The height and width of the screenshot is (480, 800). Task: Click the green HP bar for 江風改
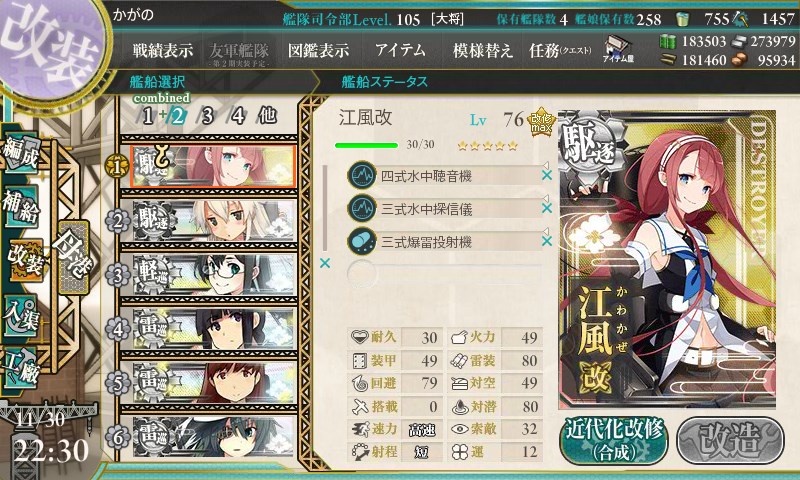point(366,145)
